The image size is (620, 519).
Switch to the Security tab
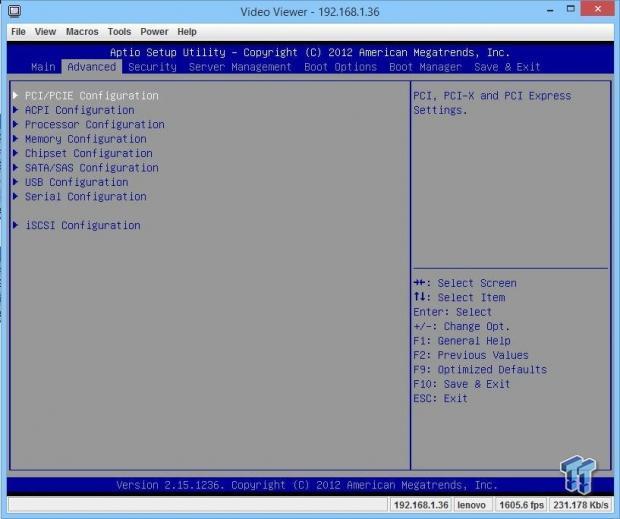click(152, 67)
